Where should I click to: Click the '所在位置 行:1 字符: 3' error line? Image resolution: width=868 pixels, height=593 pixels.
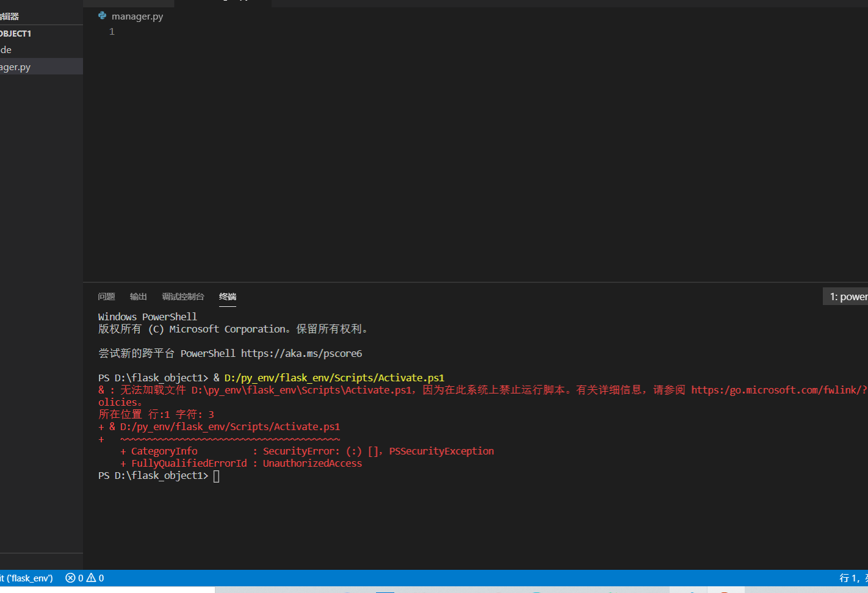pos(156,414)
